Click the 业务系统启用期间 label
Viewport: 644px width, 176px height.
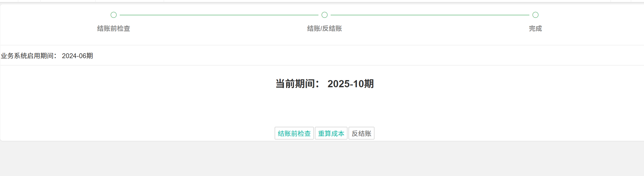point(29,56)
